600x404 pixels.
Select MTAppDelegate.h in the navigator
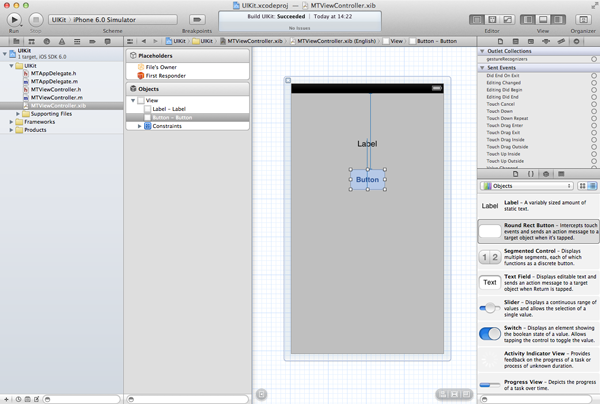point(53,73)
